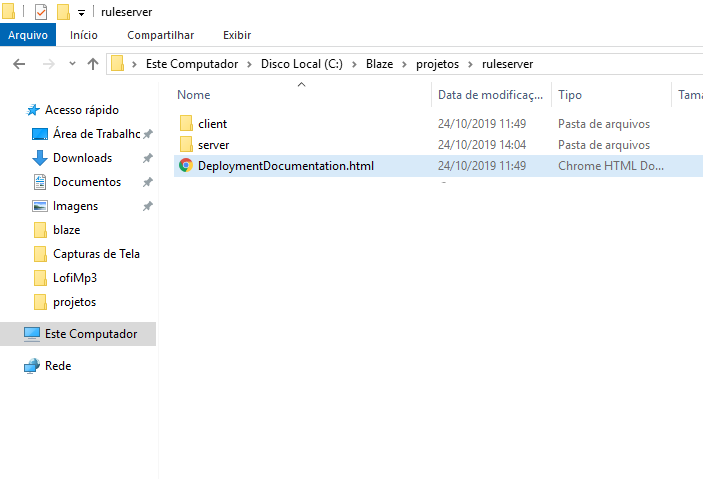Switch to the Início tab

(x=83, y=35)
